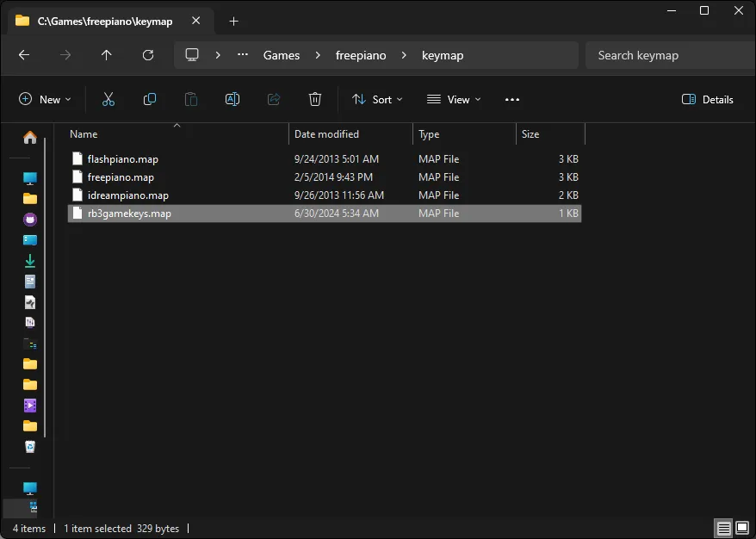Switch to large thumbnails view in status bar
The width and height of the screenshot is (756, 539).
[x=742, y=528]
